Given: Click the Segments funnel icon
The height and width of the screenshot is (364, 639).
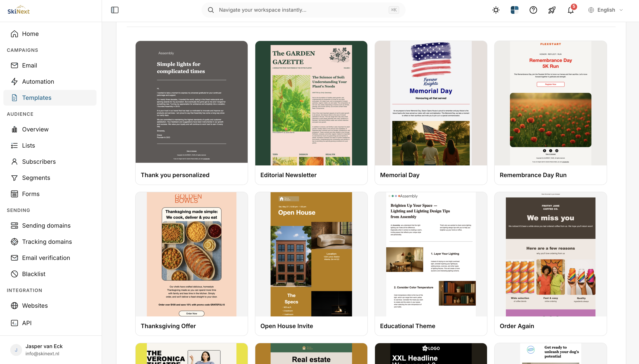Looking at the screenshot, I should 14,178.
